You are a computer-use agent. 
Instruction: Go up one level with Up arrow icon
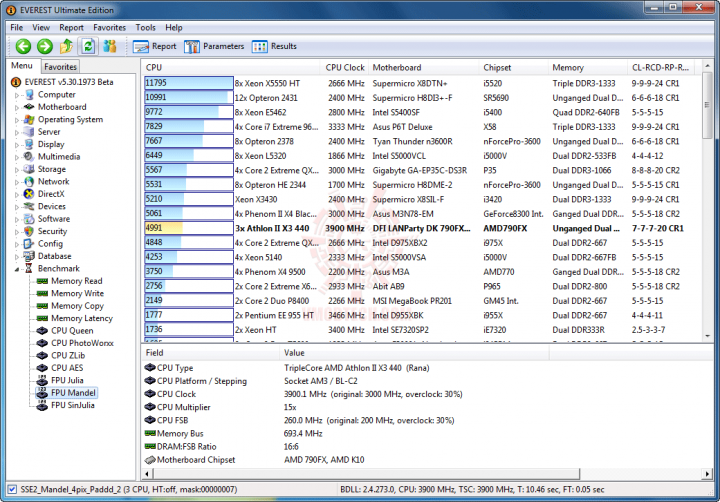pyautogui.click(x=66, y=46)
